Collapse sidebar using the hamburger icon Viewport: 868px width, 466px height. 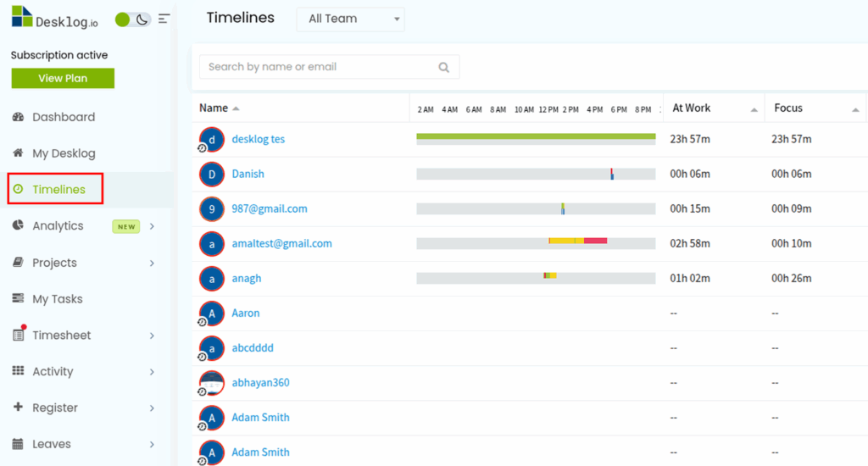[x=164, y=19]
